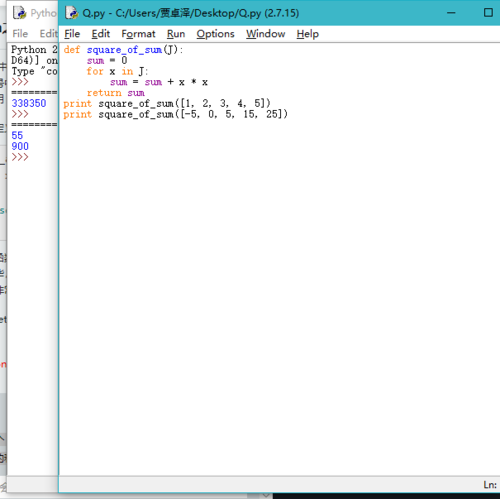The width and height of the screenshot is (500, 499).
Task: Minimize the Q.py editor window
Action: coord(451,13)
